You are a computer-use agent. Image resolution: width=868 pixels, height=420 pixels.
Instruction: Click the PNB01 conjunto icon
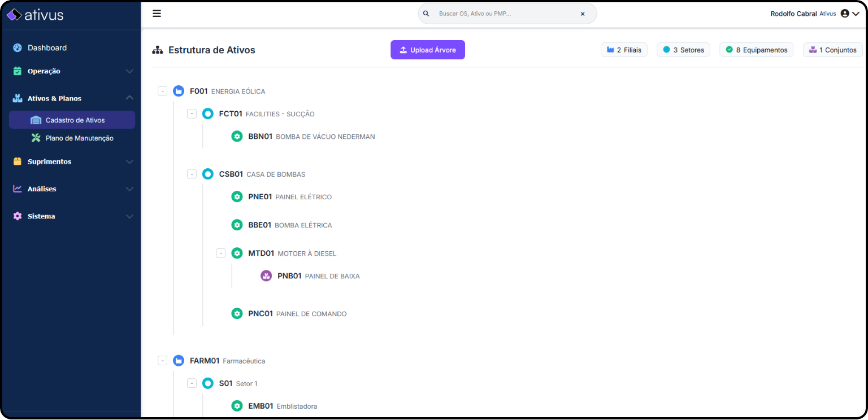[x=266, y=275]
